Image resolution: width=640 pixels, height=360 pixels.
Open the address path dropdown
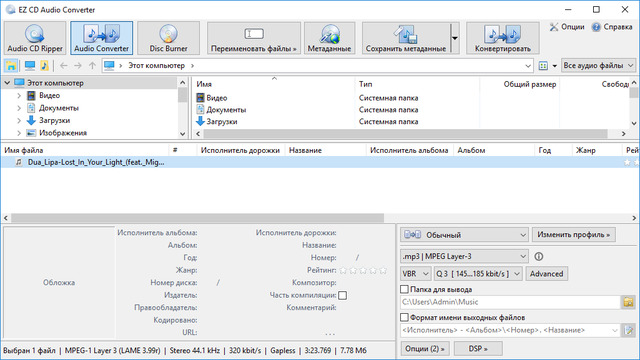pyautogui.click(x=528, y=66)
